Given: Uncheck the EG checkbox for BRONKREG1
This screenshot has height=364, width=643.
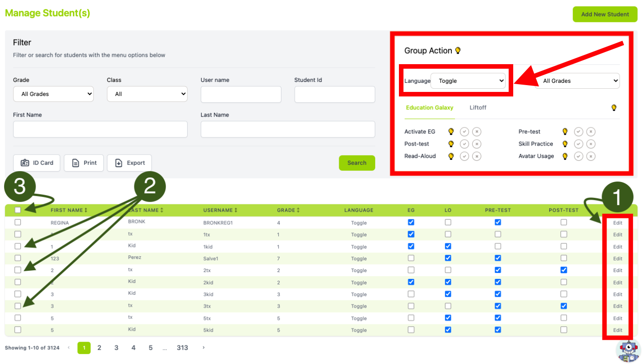Looking at the screenshot, I should [411, 222].
